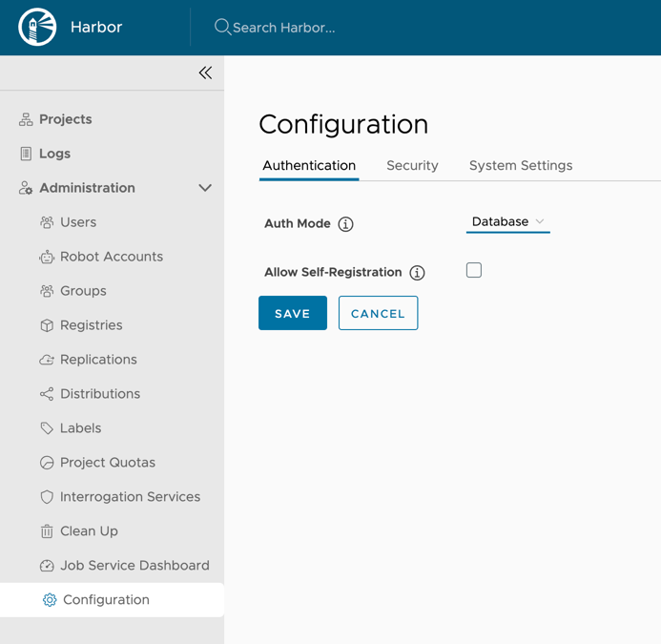The image size is (661, 644).
Task: Open Job Service Dashboard in sidebar
Action: tap(134, 566)
